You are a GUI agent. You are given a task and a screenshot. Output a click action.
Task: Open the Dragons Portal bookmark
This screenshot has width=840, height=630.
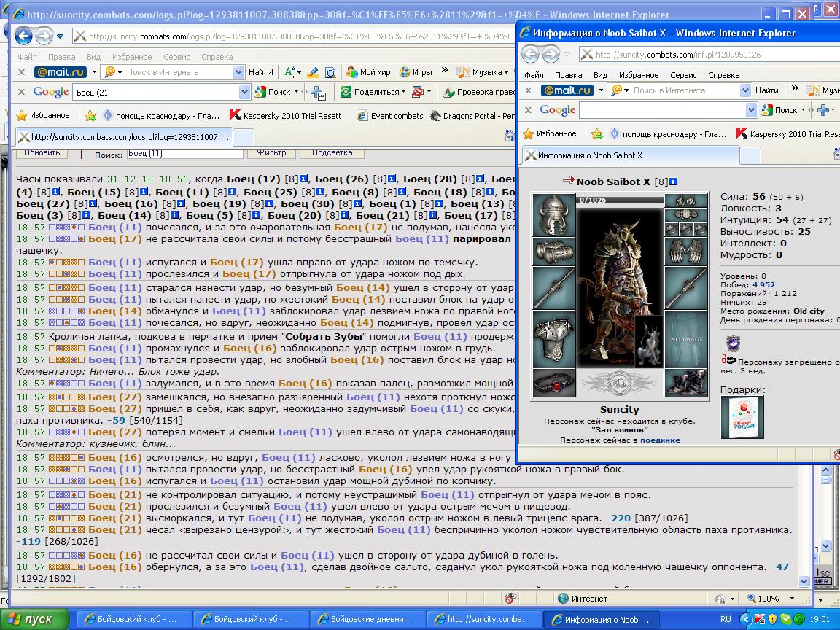click(472, 115)
